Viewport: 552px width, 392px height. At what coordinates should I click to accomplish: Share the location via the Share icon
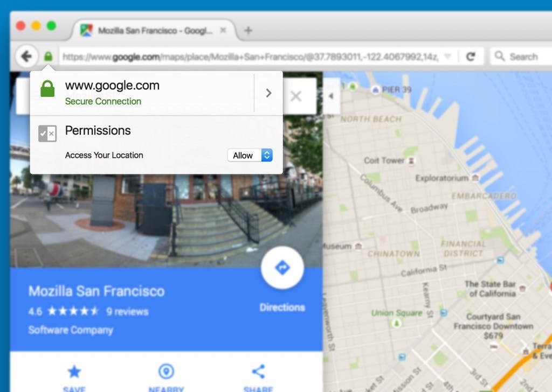(257, 371)
